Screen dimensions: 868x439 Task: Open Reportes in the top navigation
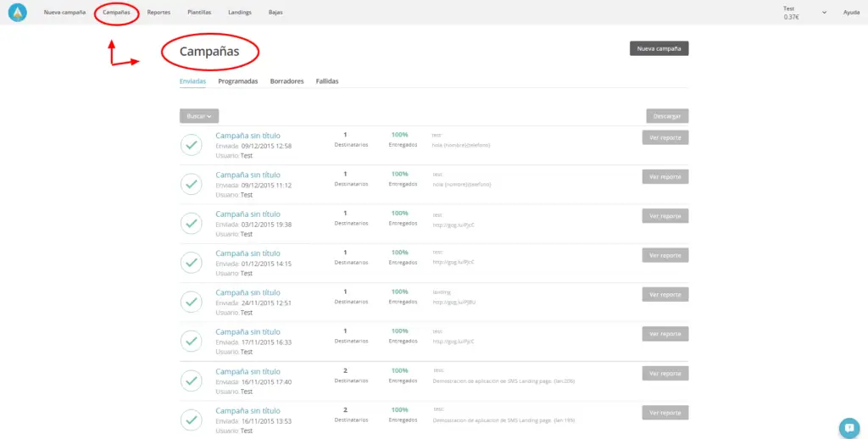click(159, 13)
